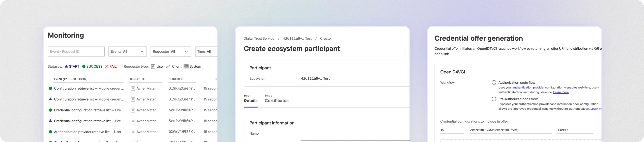
Task: Open Learn more link under Pre-authorized code flow
Action: coord(596,109)
